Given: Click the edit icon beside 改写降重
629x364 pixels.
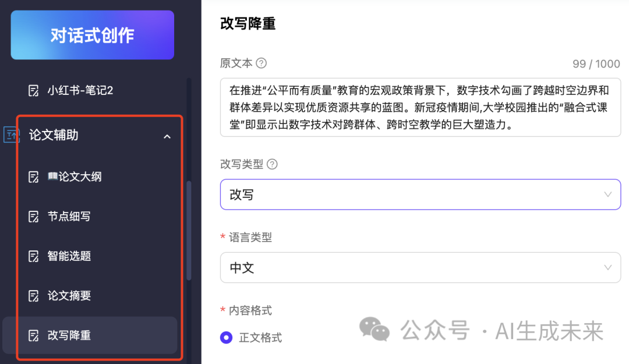Looking at the screenshot, I should point(34,335).
